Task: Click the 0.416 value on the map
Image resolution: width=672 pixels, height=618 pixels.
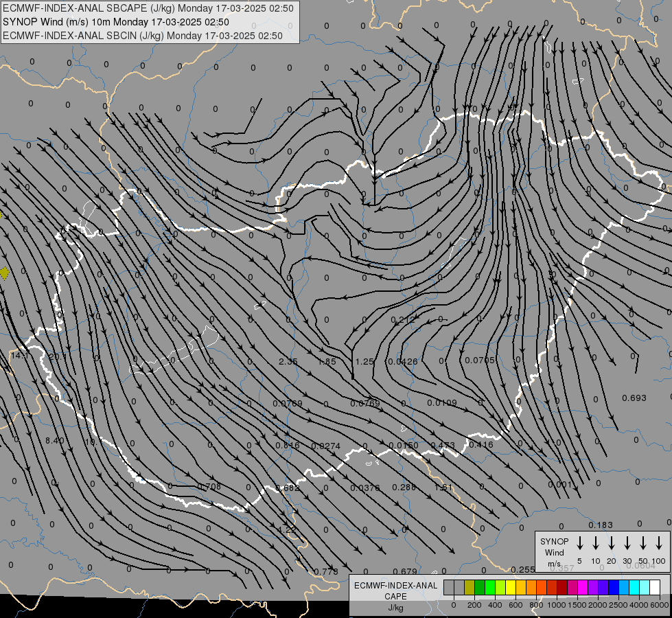Action: tap(481, 445)
